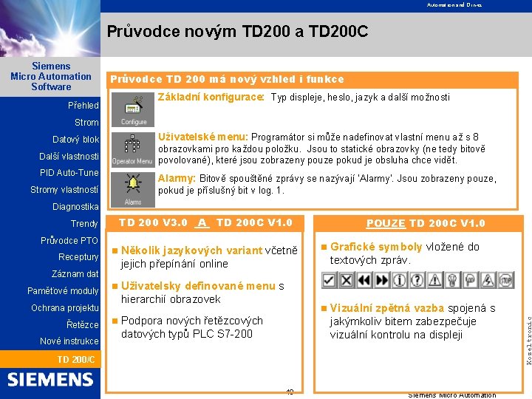
Task: Go to Nové instrukce
Action: [69, 341]
